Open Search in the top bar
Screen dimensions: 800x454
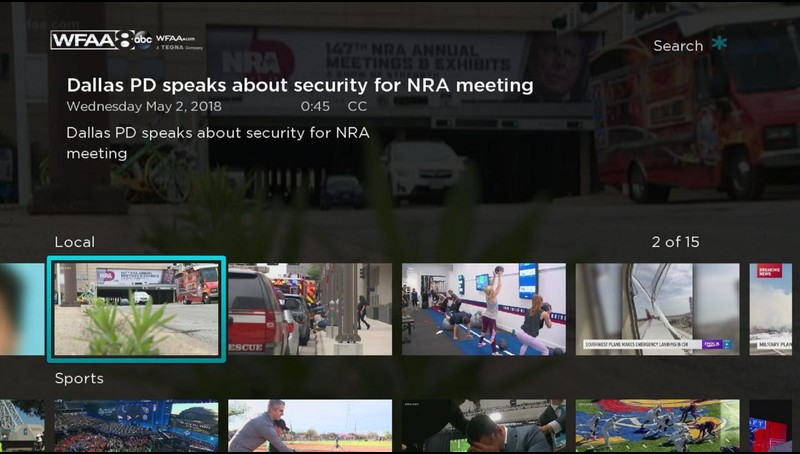(x=678, y=46)
